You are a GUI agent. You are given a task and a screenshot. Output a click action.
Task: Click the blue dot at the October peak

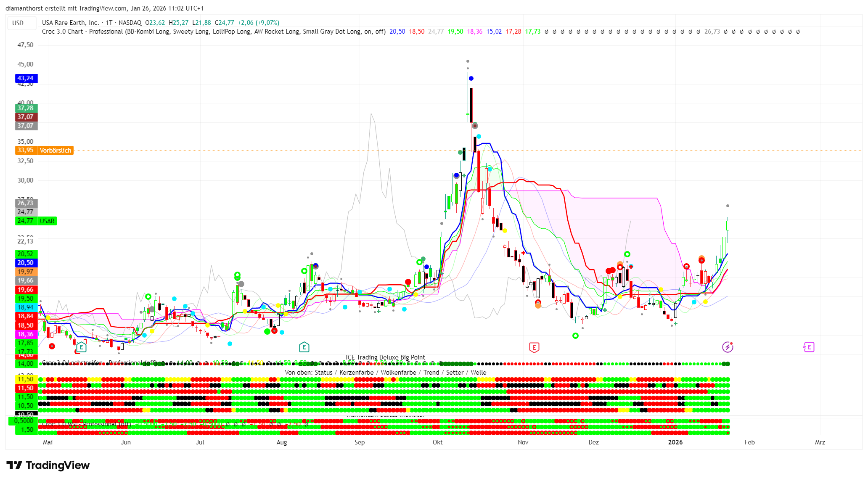471,79
